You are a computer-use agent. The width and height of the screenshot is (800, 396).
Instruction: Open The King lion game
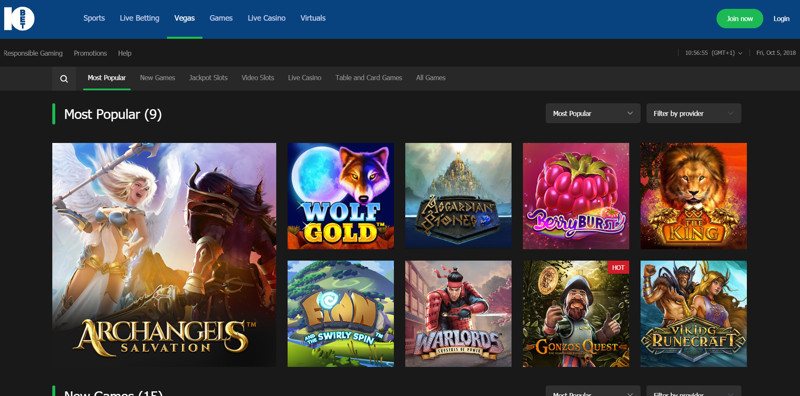(693, 196)
